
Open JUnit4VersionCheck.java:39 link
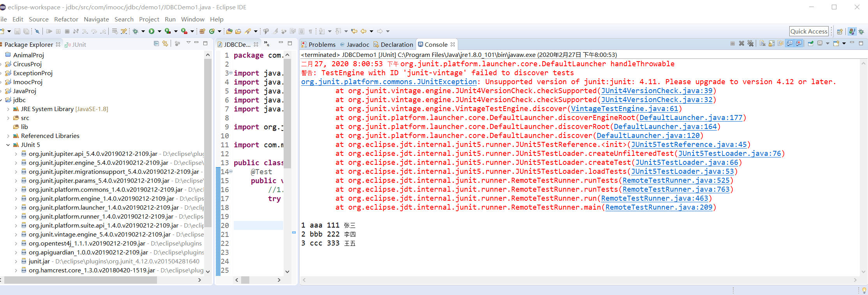click(657, 90)
